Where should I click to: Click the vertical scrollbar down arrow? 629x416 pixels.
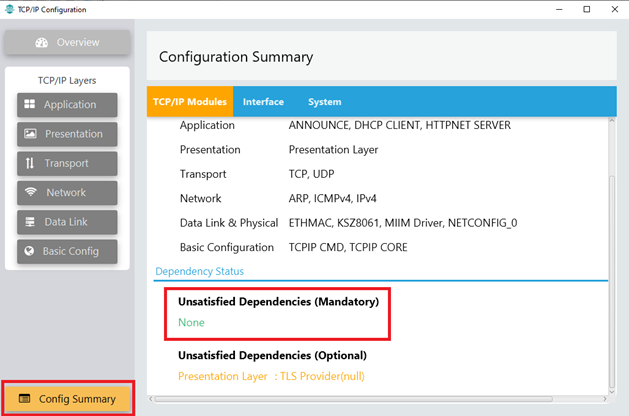click(x=612, y=392)
